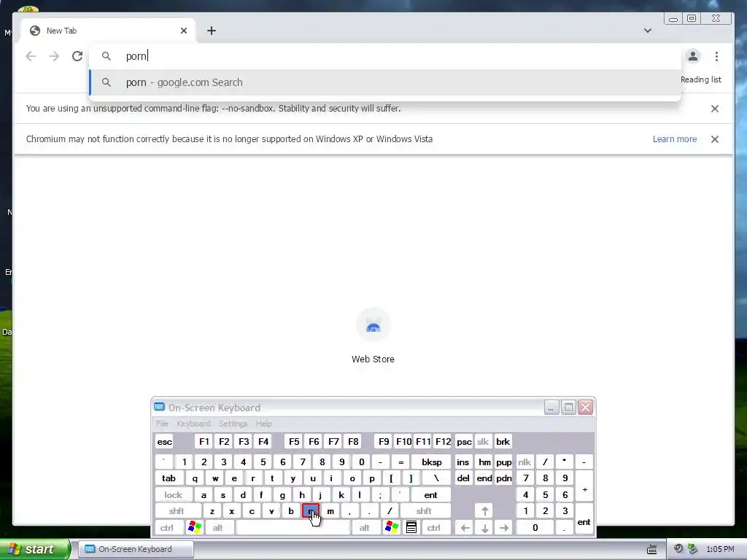Expand the tab search chevron
Viewport: 747px width, 560px height.
tap(648, 31)
